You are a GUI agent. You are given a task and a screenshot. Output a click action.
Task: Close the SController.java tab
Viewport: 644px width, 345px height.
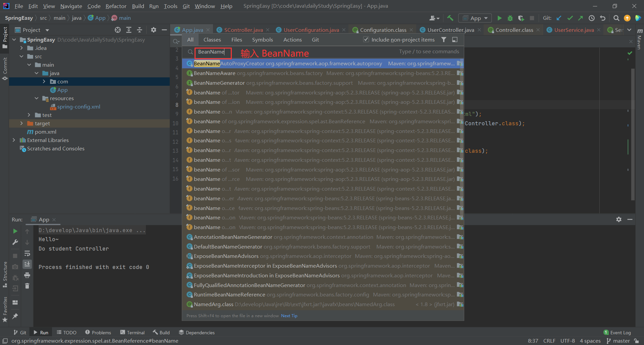[268, 30]
